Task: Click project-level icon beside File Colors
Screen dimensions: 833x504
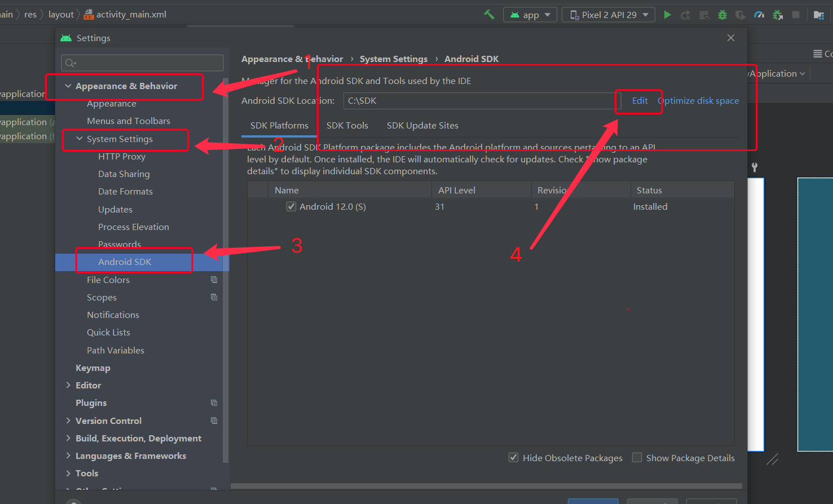Action: 214,280
